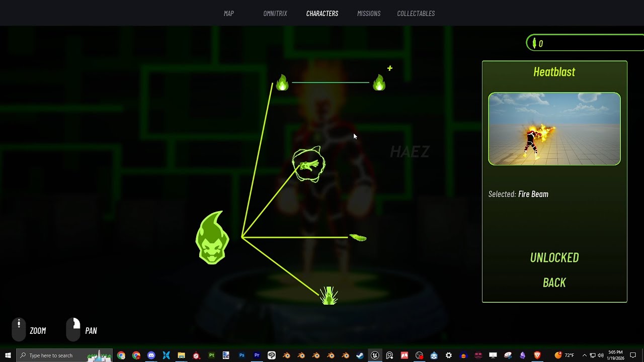The width and height of the screenshot is (644, 362).
Task: Open the COLLECTABLES tab
Action: click(416, 14)
